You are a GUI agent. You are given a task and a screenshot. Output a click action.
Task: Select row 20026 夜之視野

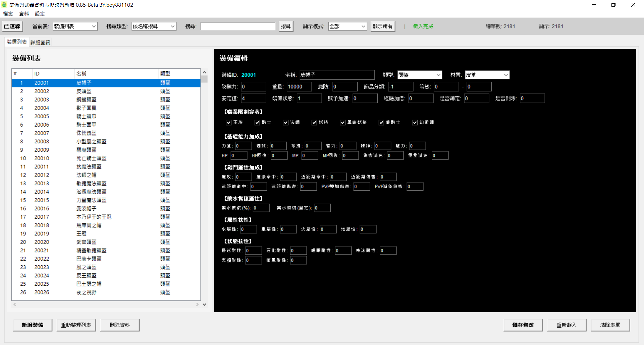(x=106, y=292)
